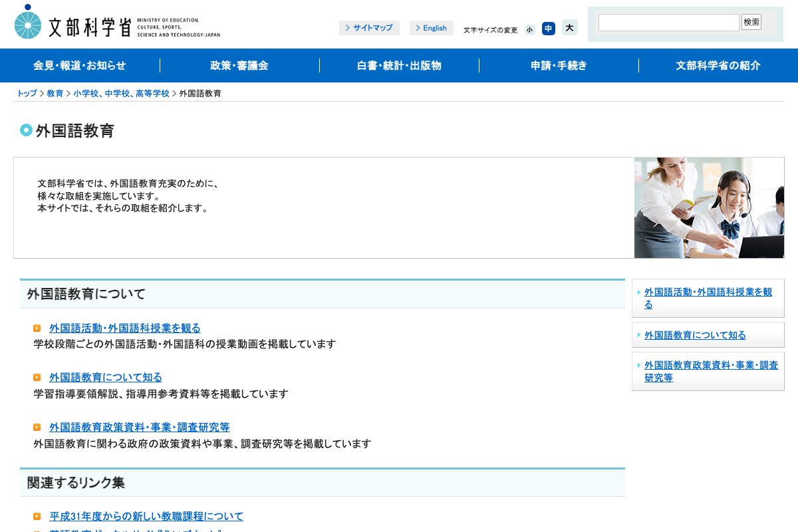Screen dimensions: 798x532
Task: Click the orange arrow icon before 平成31年度からの新しい教職課程について
Action: coord(37,516)
